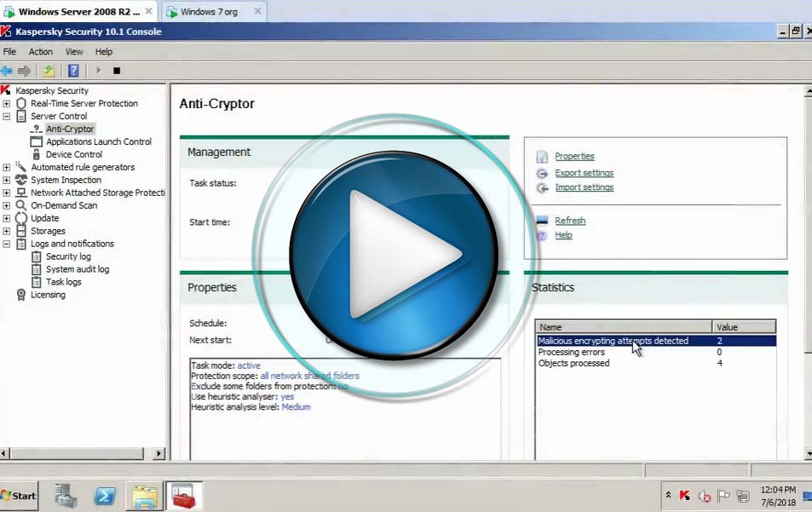Select the 'Processing errors' statistics row
Screen dimensions: 812x512
tap(655, 352)
